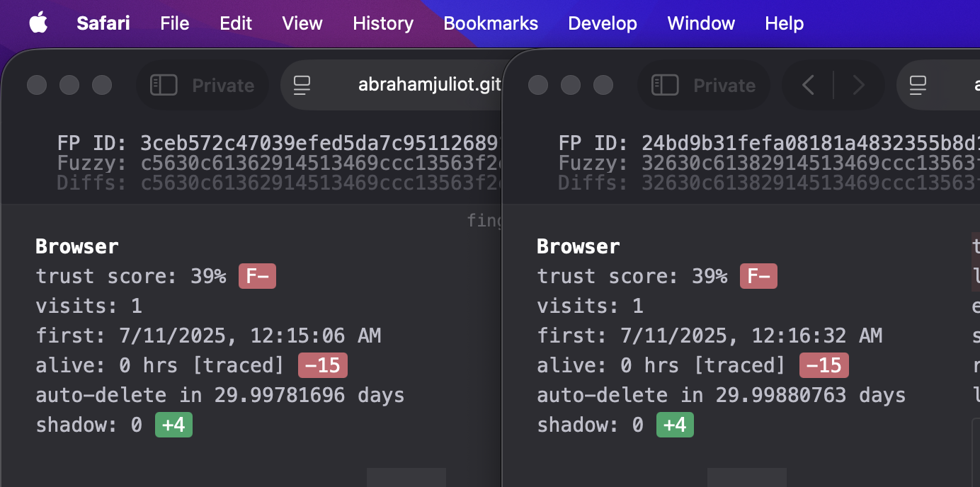980x487 pixels.
Task: Click the Browser heading in right window
Action: [579, 246]
